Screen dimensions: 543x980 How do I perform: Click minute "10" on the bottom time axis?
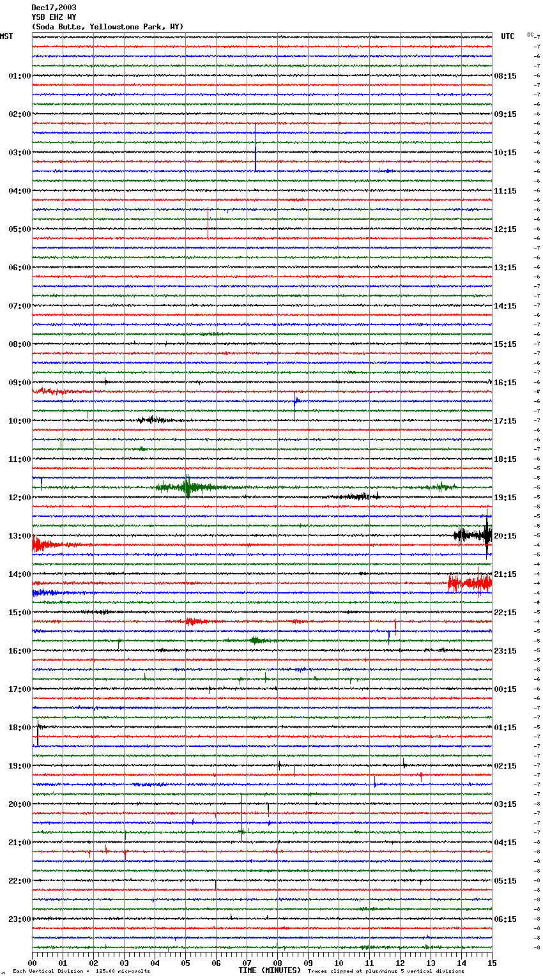(339, 963)
